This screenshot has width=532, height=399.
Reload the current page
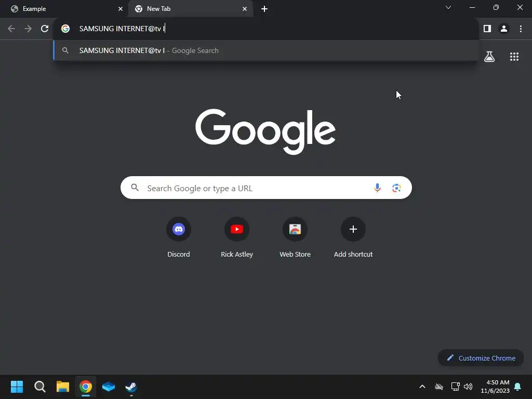coord(45,29)
